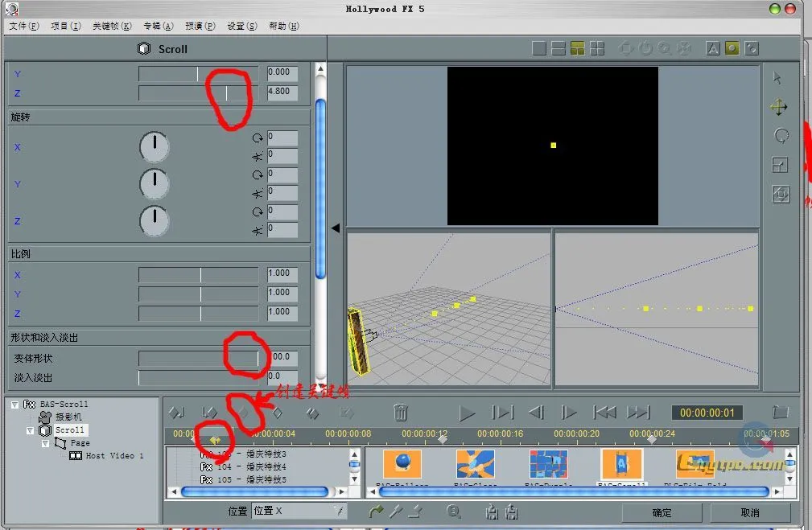This screenshot has height=530, width=812.
Task: Click the trash can delete icon
Action: 401,413
